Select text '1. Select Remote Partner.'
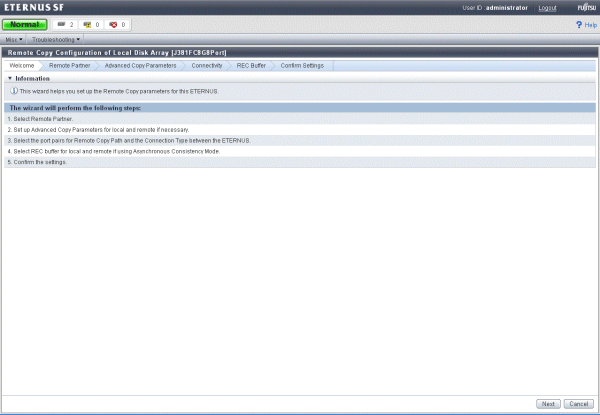 coord(40,119)
